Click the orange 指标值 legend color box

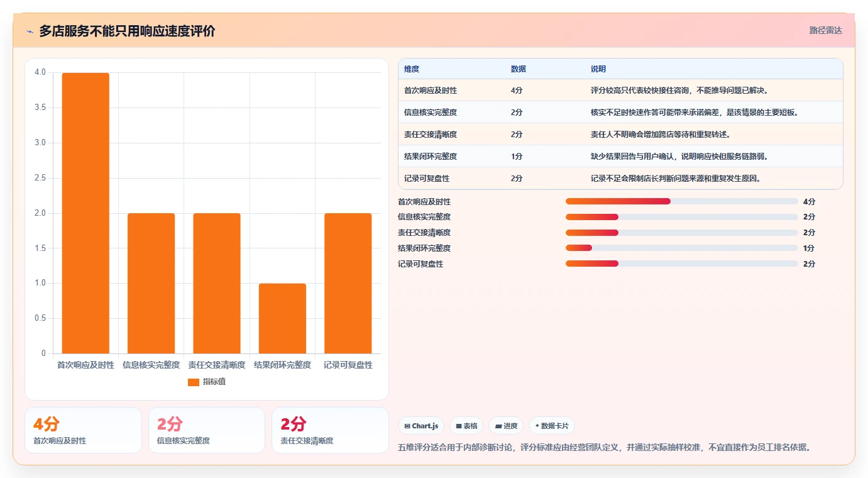[x=194, y=382]
